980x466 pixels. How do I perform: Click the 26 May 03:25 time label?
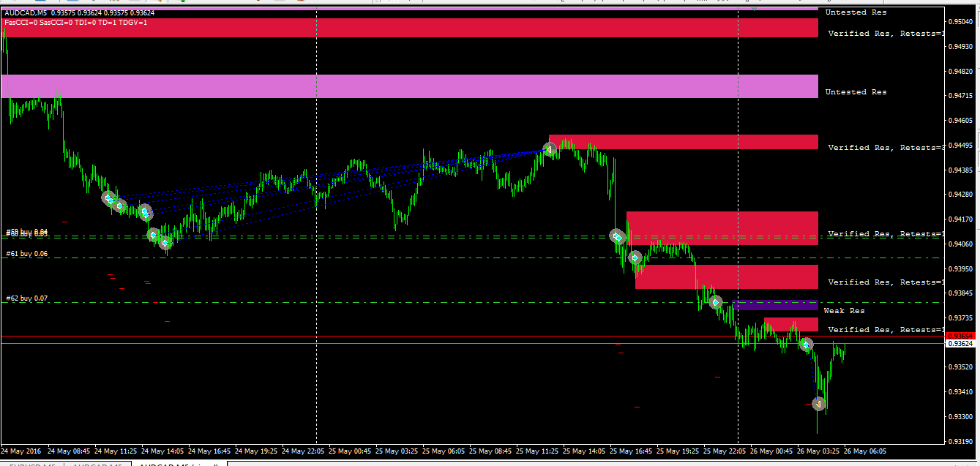click(x=818, y=451)
